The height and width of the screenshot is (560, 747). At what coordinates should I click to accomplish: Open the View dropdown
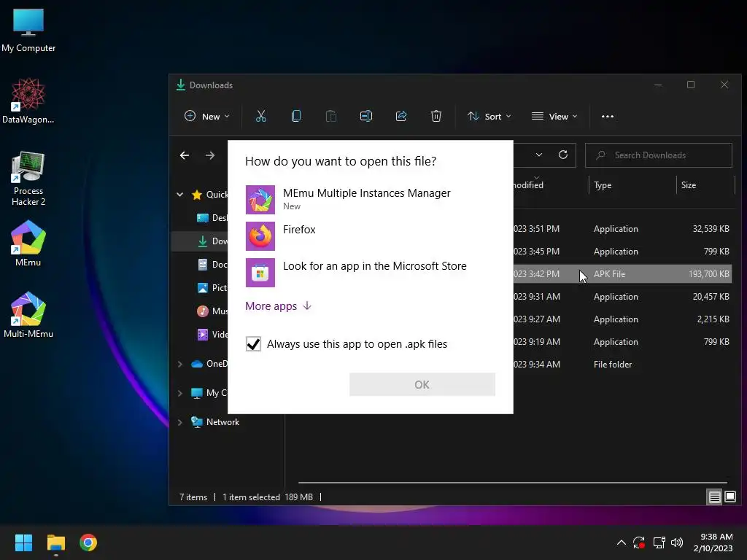click(554, 116)
